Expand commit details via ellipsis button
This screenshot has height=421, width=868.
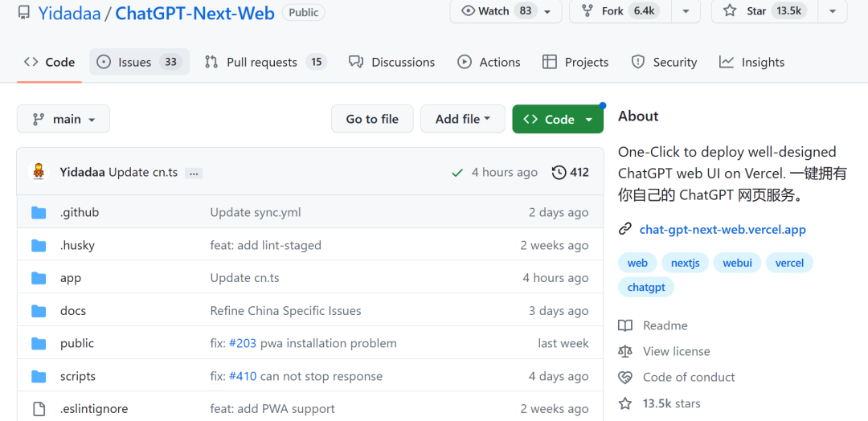[194, 174]
